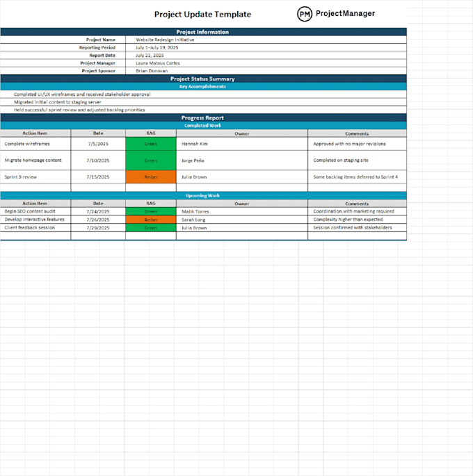Select the Green RAG cell for Client feedback
This screenshot has height=476, width=473.
151,228
